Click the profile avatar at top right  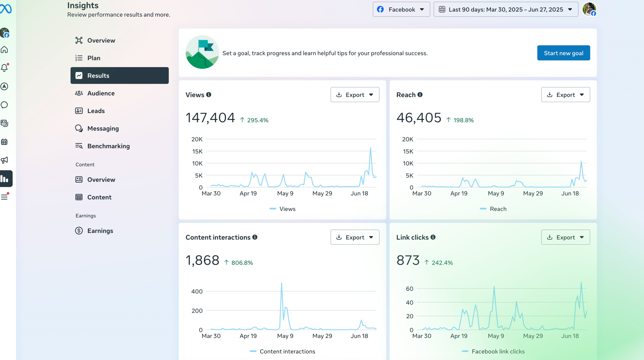click(589, 9)
